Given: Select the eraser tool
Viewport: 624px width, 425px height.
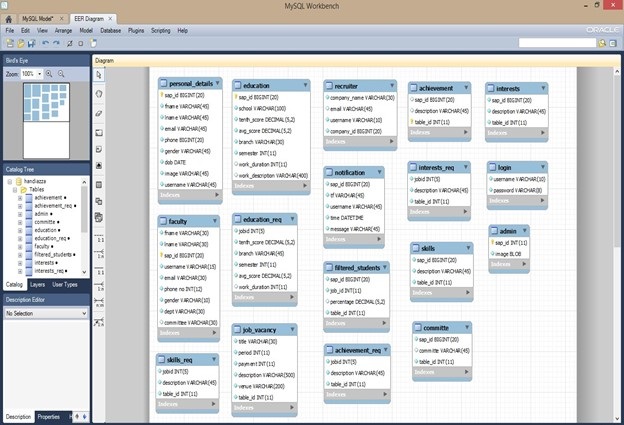Looking at the screenshot, I should pyautogui.click(x=99, y=113).
